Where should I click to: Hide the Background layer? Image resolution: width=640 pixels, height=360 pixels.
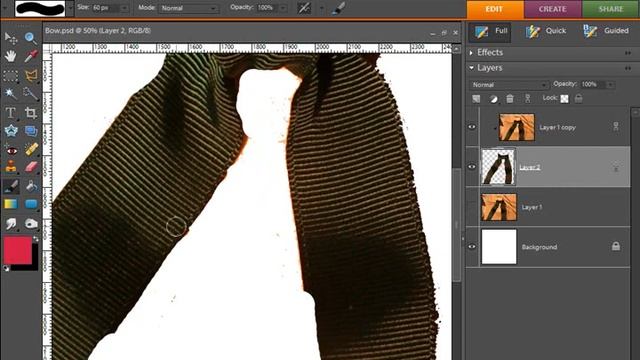472,247
